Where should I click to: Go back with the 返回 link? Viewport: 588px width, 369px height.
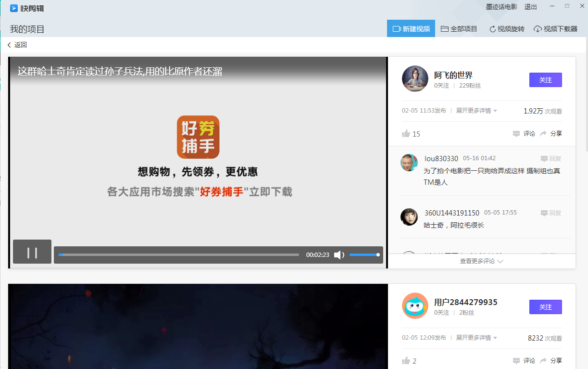pos(17,45)
